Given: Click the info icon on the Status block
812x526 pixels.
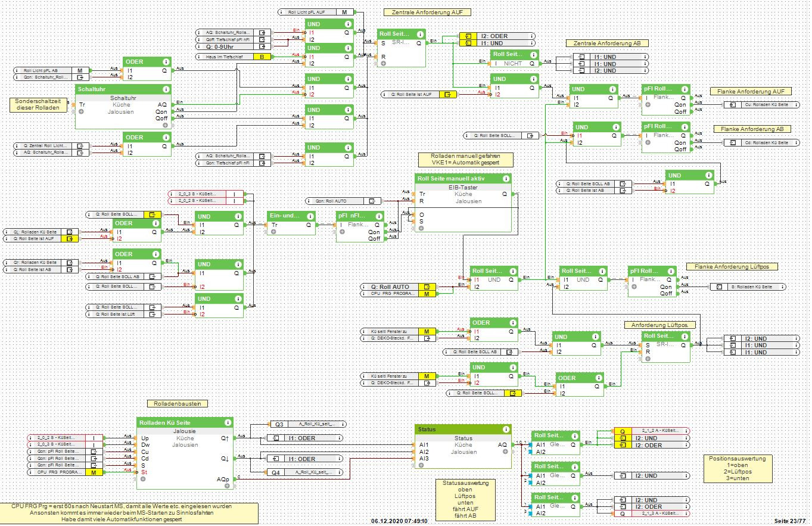Looking at the screenshot, I should click(x=506, y=429).
